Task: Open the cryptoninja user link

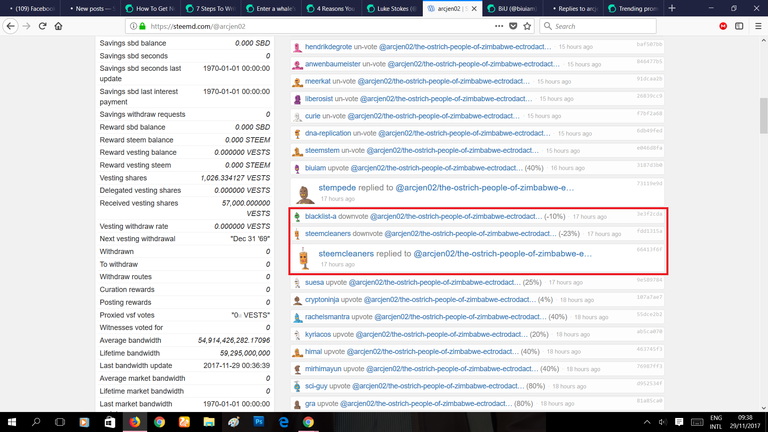Action: tap(322, 299)
